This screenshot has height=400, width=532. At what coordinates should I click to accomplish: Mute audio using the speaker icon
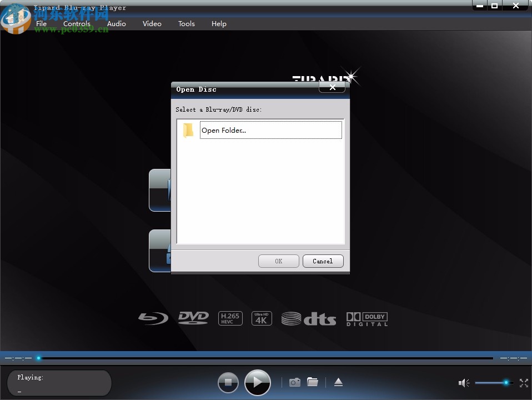click(464, 383)
